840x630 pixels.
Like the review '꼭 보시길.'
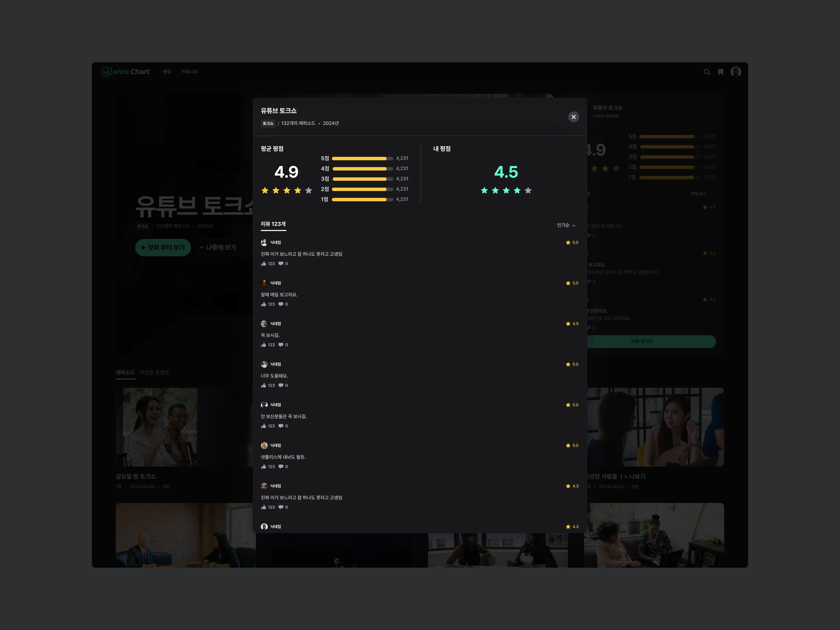pos(264,345)
